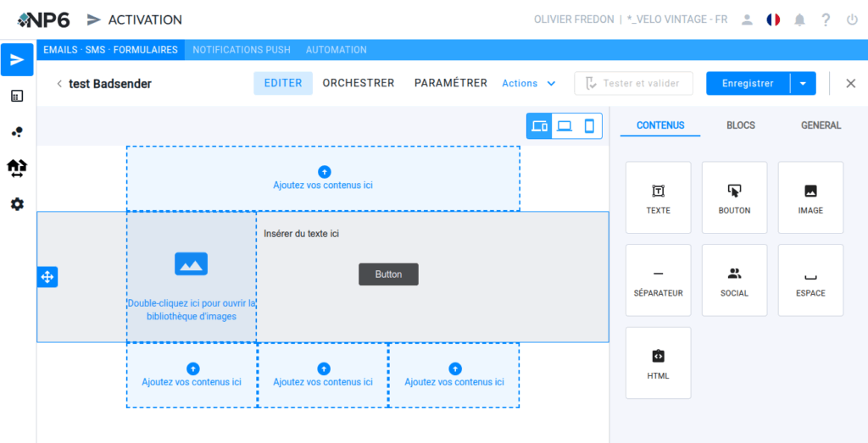Open the Actions dropdown
Viewport: 868px width, 443px height.
[529, 84]
